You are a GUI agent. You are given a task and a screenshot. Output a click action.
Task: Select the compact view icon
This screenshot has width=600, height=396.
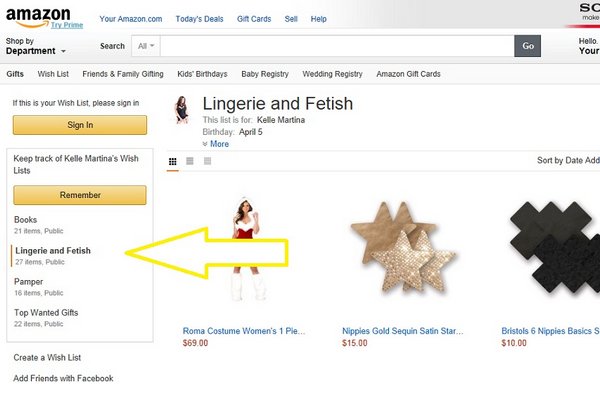207,161
